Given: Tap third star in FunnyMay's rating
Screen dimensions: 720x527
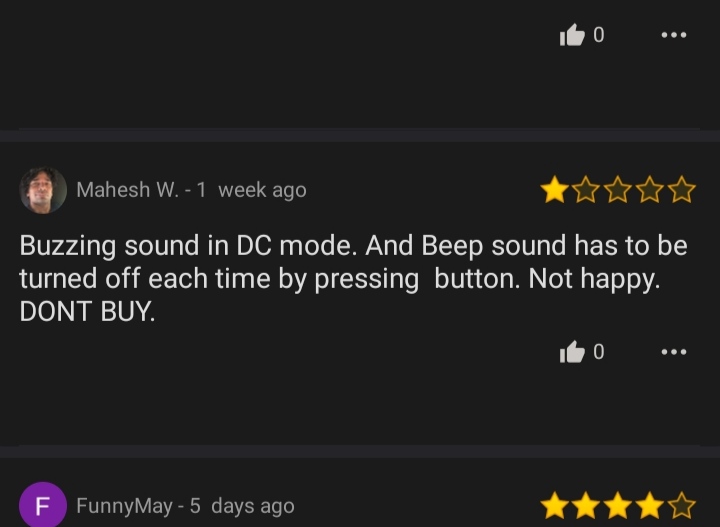Looking at the screenshot, I should point(618,505).
